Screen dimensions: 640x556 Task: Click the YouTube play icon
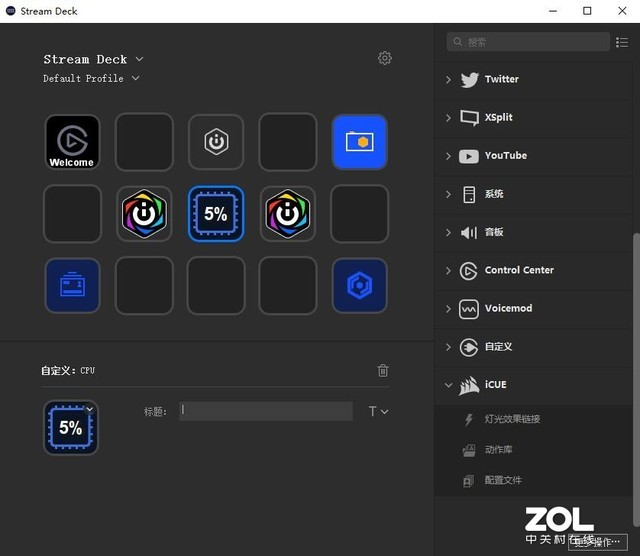tap(469, 156)
